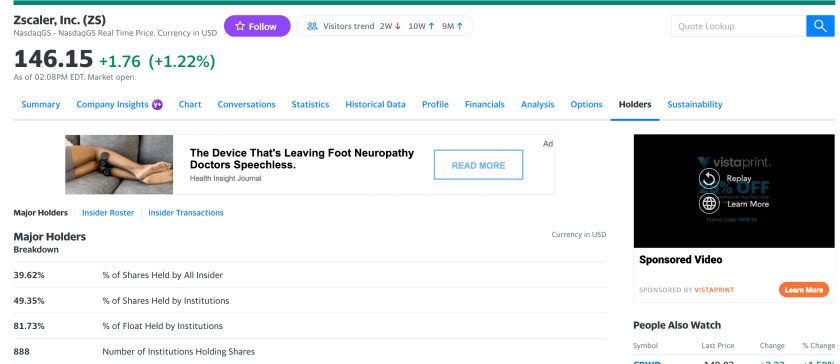The image size is (840, 364).
Task: Click the 146.15 stock price
Action: [x=53, y=59]
